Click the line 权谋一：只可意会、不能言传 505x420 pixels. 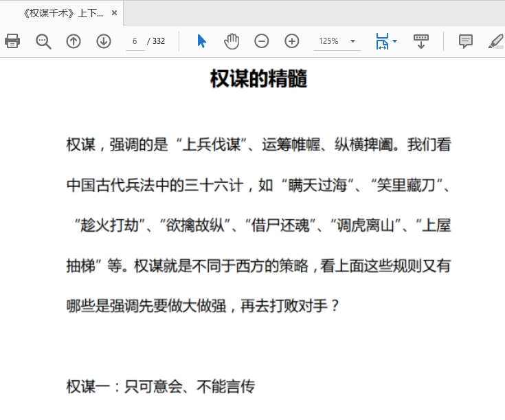pyautogui.click(x=160, y=386)
